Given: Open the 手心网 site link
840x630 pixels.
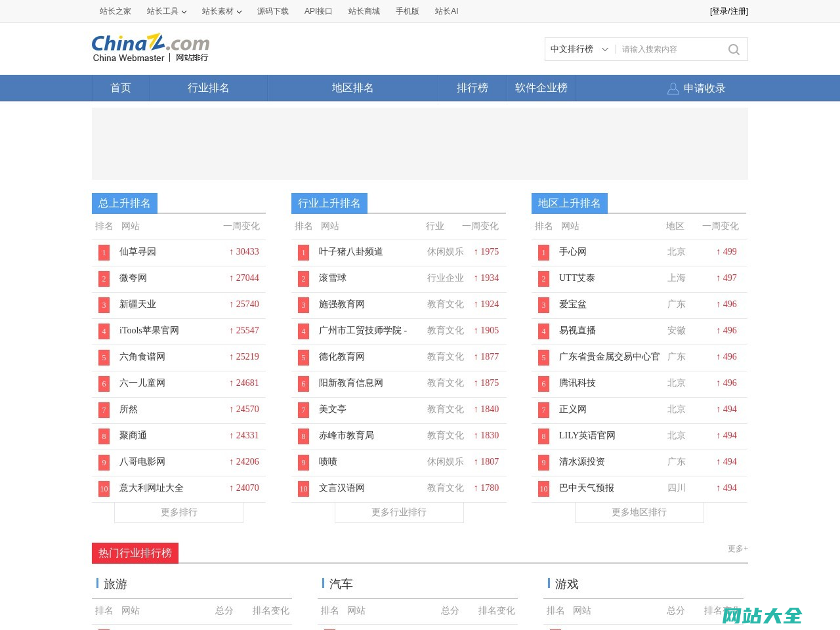Looking at the screenshot, I should [573, 252].
